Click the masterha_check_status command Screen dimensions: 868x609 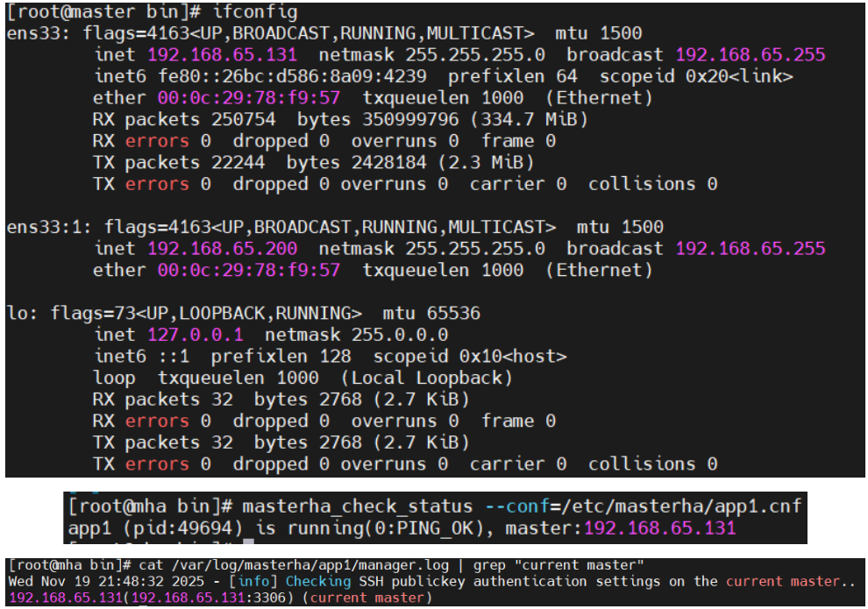coord(357,506)
